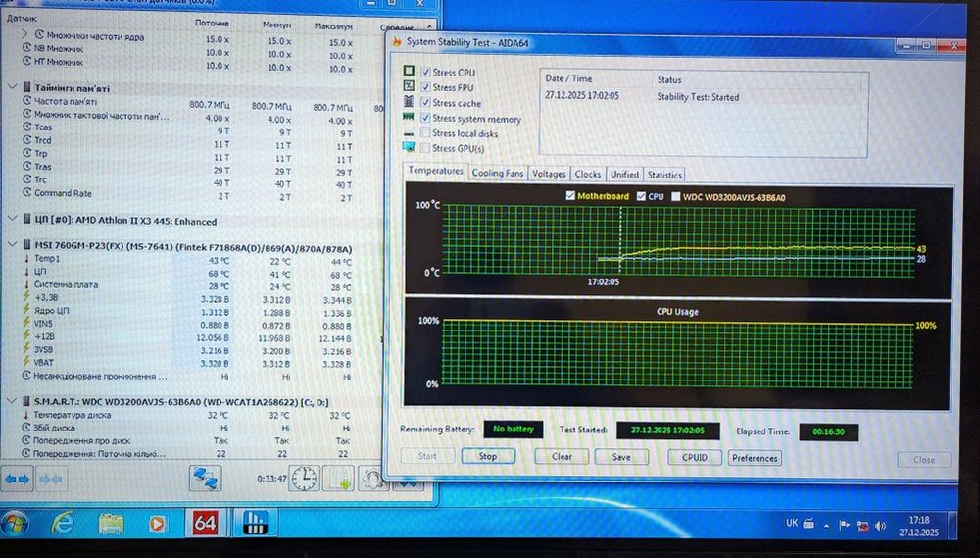The width and height of the screenshot is (980, 558).
Task: Collapse the MSI 760GM-P23(FX) sensor section
Action: pyautogui.click(x=13, y=244)
